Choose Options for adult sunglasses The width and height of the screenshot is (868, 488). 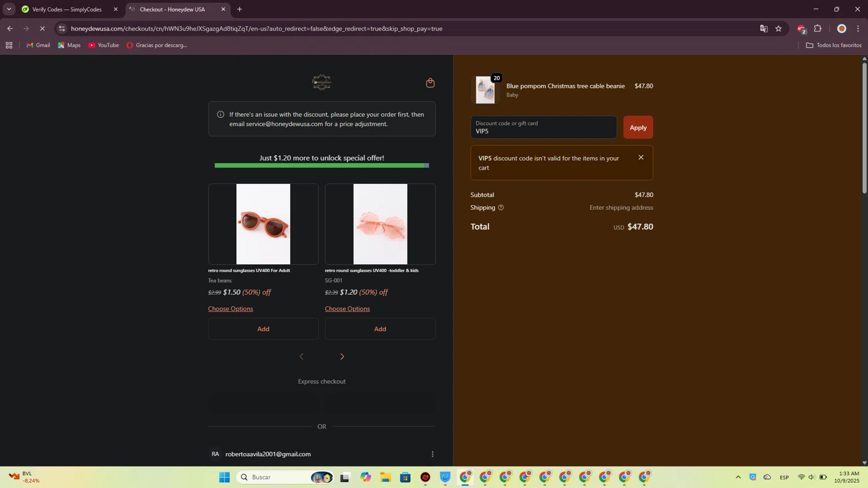point(230,309)
